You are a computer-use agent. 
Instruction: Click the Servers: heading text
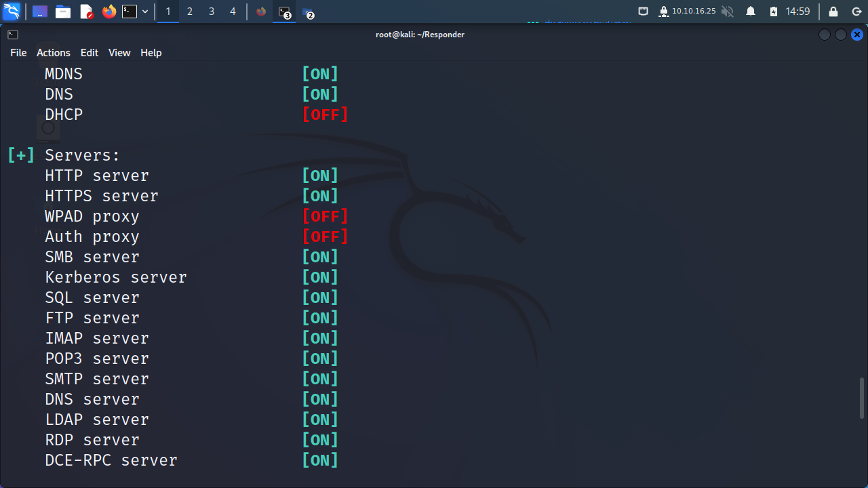point(83,155)
